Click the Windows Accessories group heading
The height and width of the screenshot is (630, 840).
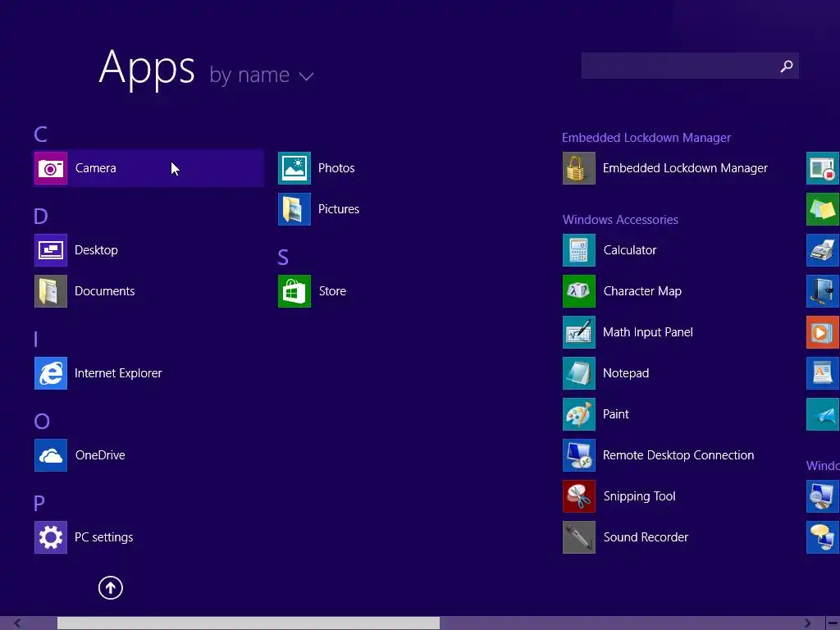click(620, 220)
